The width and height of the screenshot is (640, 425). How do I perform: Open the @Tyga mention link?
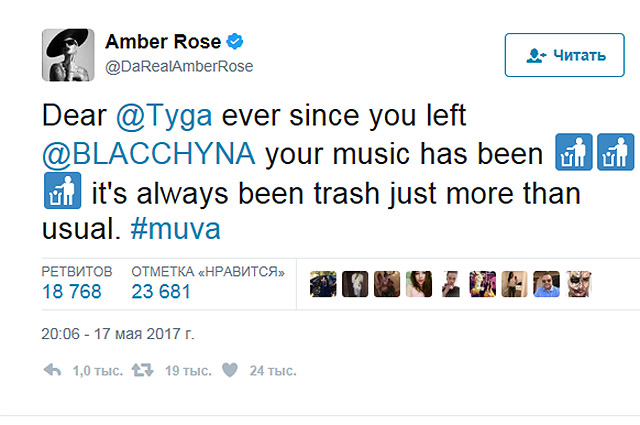click(154, 117)
